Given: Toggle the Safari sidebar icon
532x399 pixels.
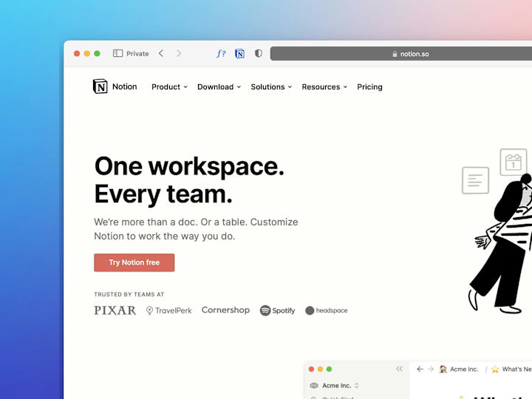Looking at the screenshot, I should point(117,53).
